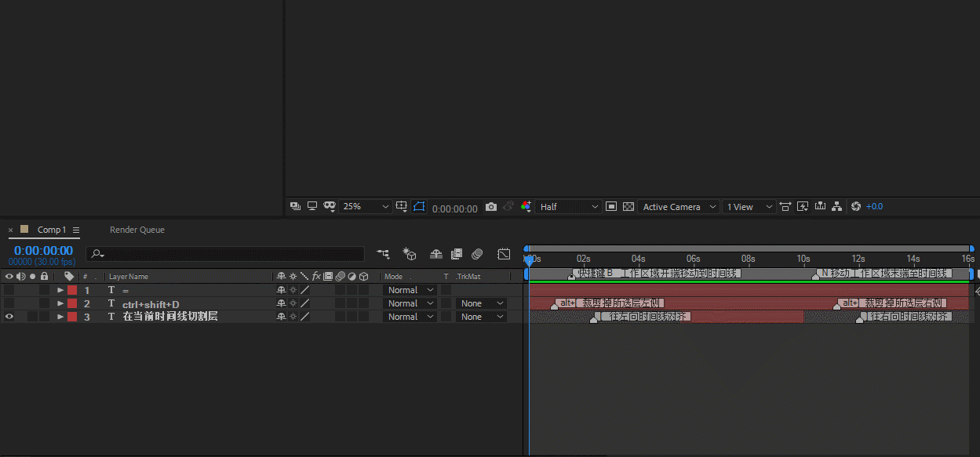Open the grid and guide options icon
Screen dimensions: 980x457
402,206
